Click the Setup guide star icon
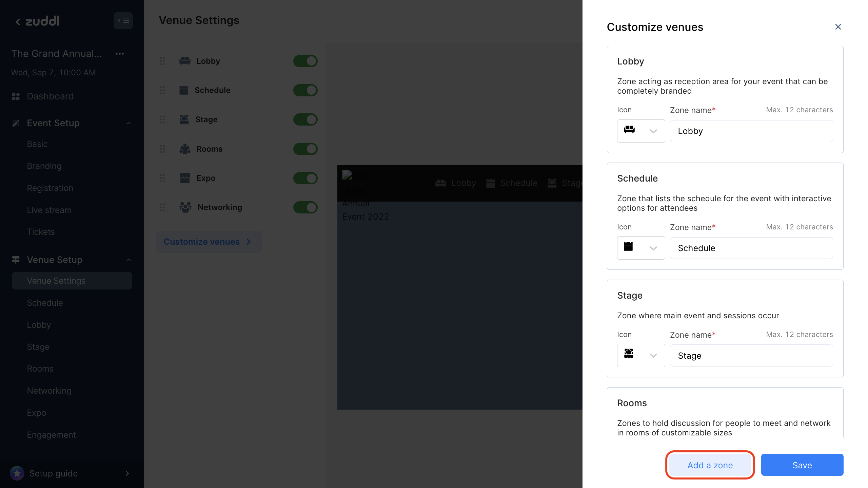 point(17,473)
